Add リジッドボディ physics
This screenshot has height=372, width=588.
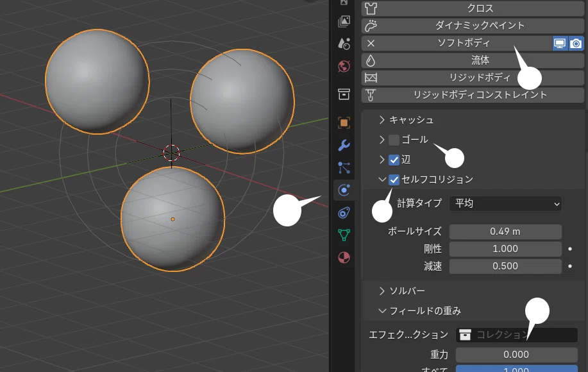473,78
